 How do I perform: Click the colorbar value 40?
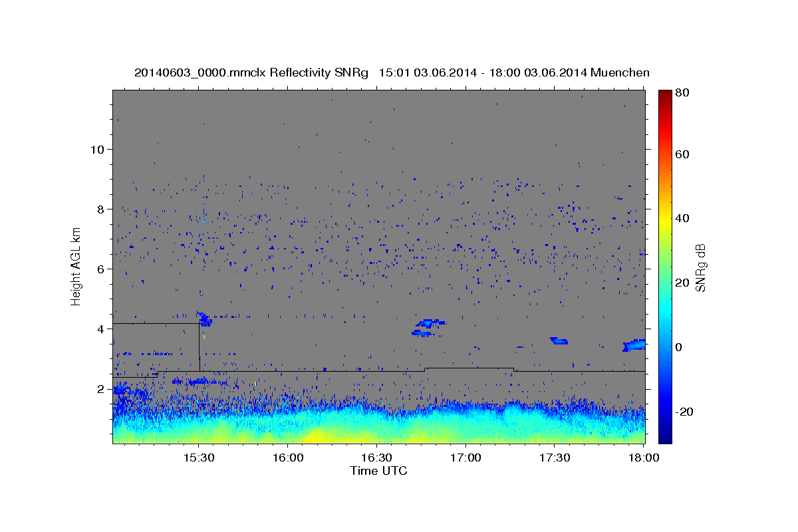pos(682,218)
